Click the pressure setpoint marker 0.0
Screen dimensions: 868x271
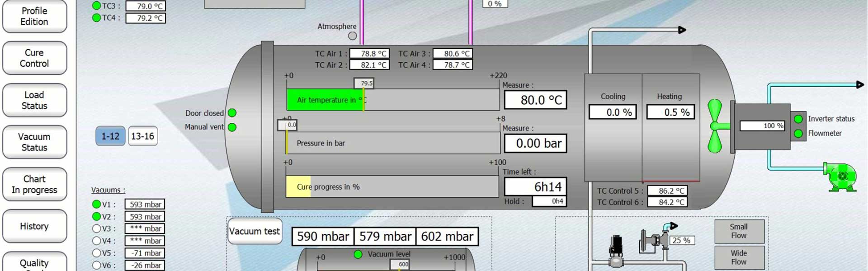[x=288, y=125]
